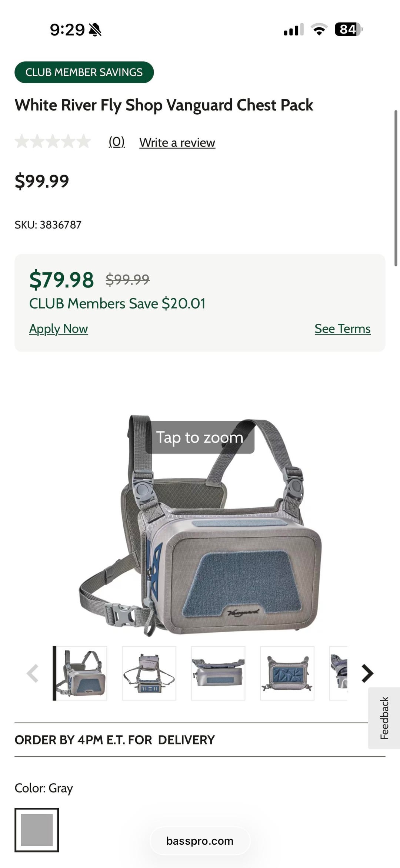
Task: Open See Terms for CLUB savings
Action: [343, 329]
